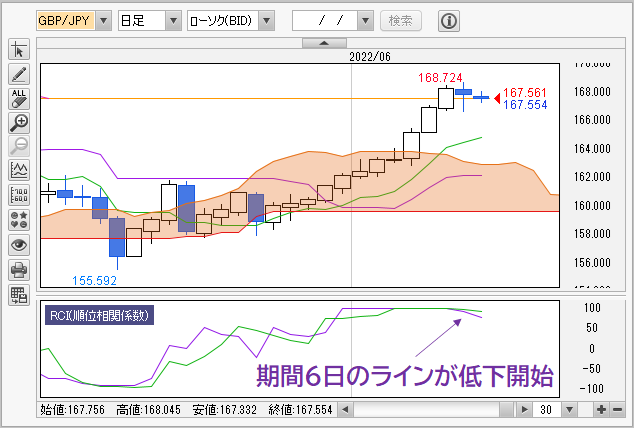634x428 pixels.
Task: Click the -50 RCI axis label
Action: (592, 369)
